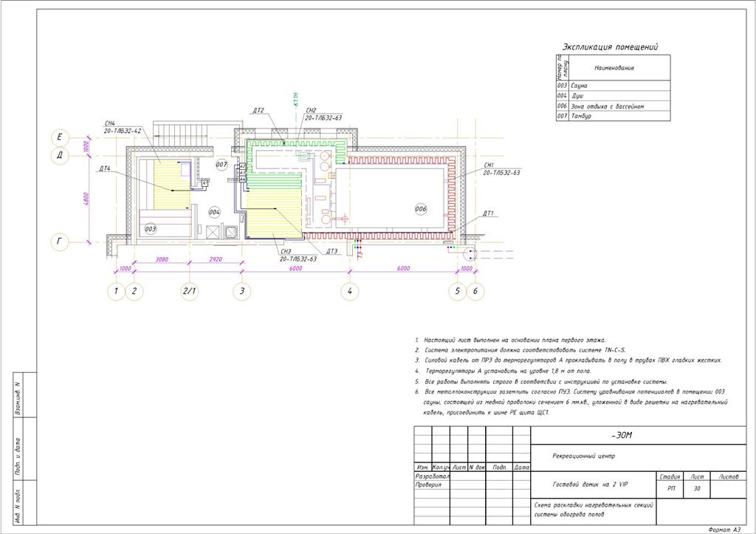Viewport: 756px width, 534px height.
Task: Click the axis marker circle labeled 2/1
Action: pyautogui.click(x=190, y=291)
